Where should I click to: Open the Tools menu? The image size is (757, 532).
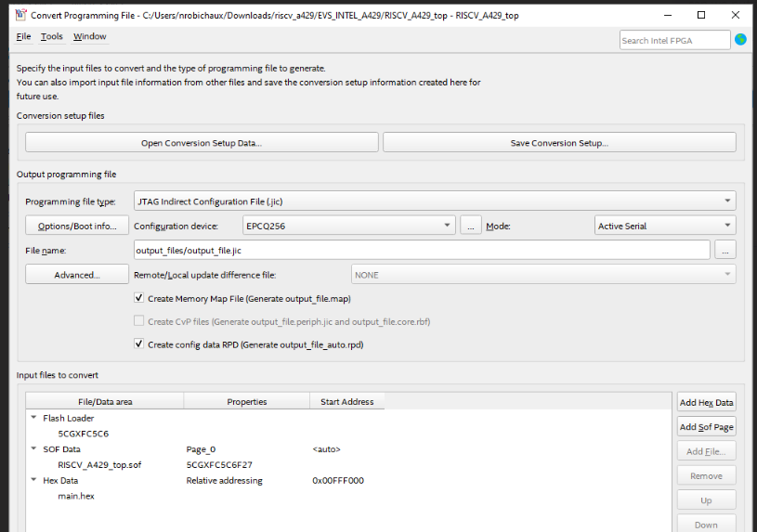[52, 36]
